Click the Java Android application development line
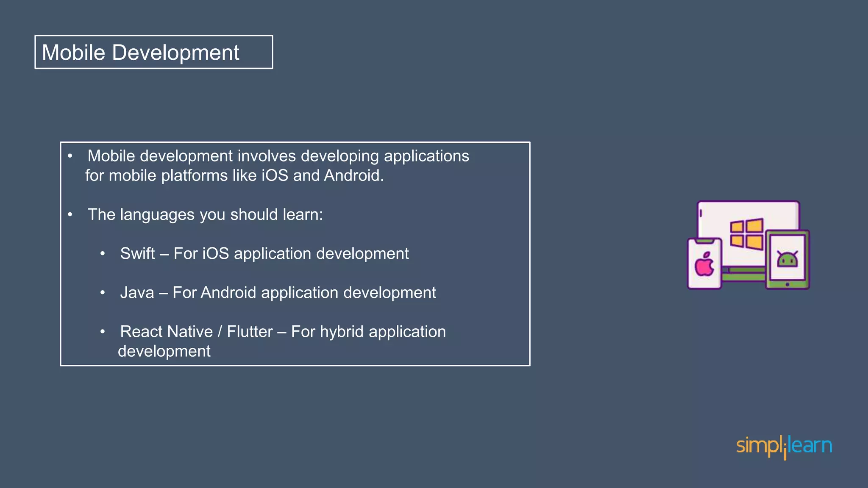 [x=278, y=293]
